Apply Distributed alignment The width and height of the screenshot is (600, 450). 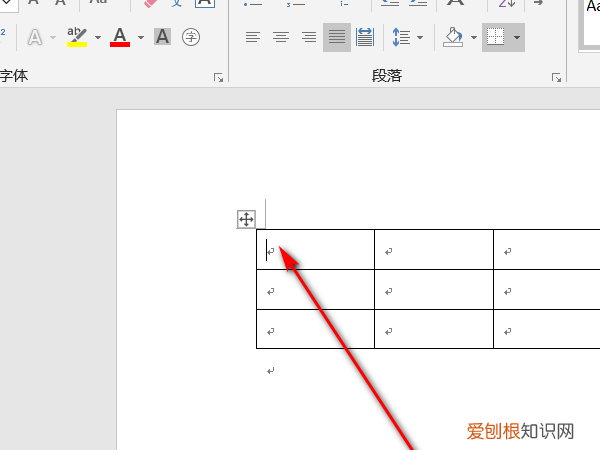[365, 37]
